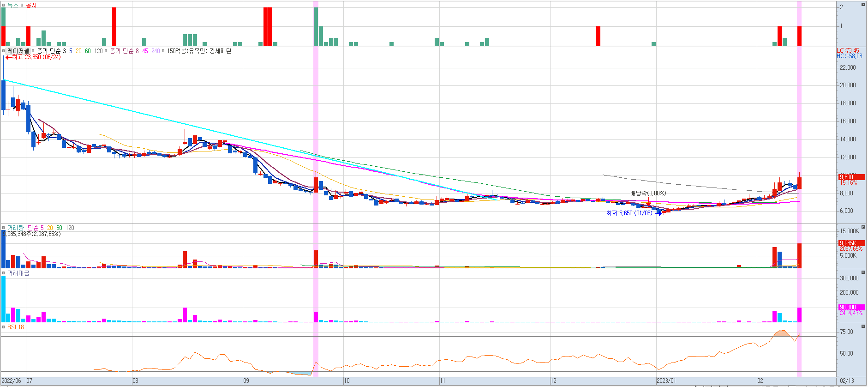Viewport: 868px width, 387px height.
Task: Click the 150억봉(유목민) 강세패턴 label
Action: pyautogui.click(x=199, y=51)
